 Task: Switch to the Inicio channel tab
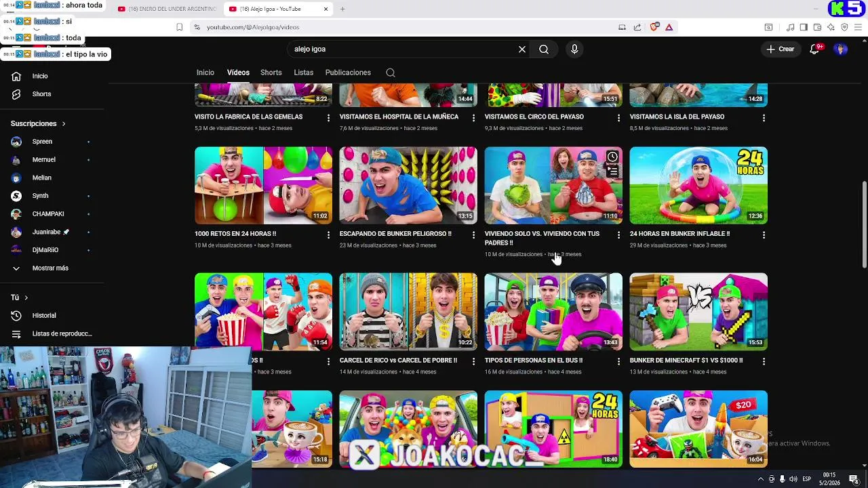205,73
